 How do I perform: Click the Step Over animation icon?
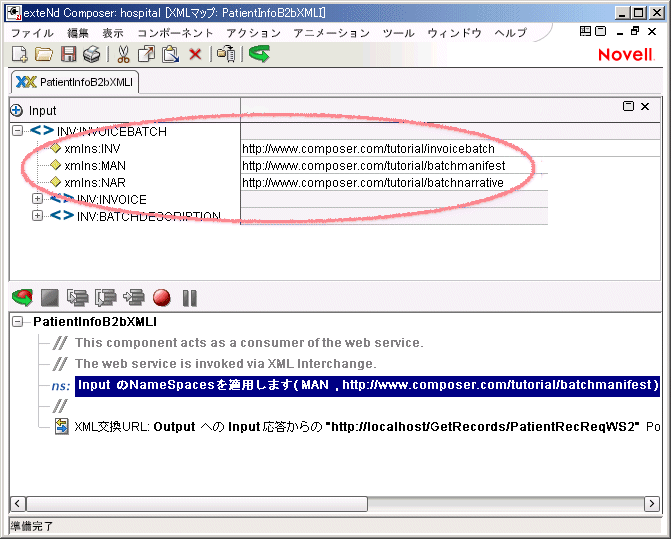[x=106, y=298]
